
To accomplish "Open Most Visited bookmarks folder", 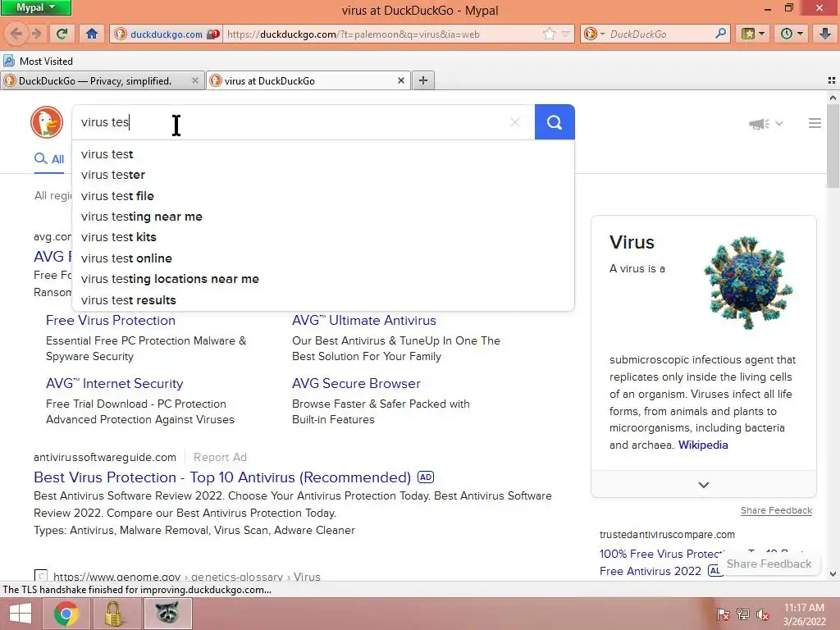I will tap(38, 61).
